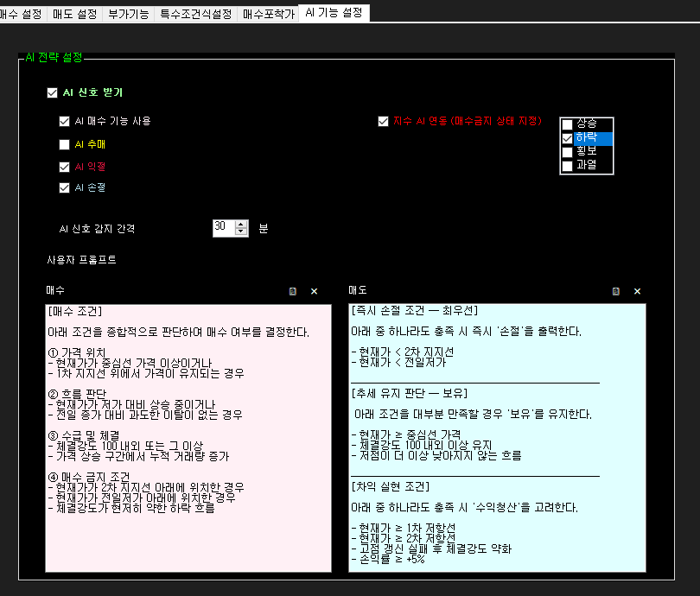The image size is (700, 596).
Task: Select the 하락 item in the list
Action: (x=592, y=138)
